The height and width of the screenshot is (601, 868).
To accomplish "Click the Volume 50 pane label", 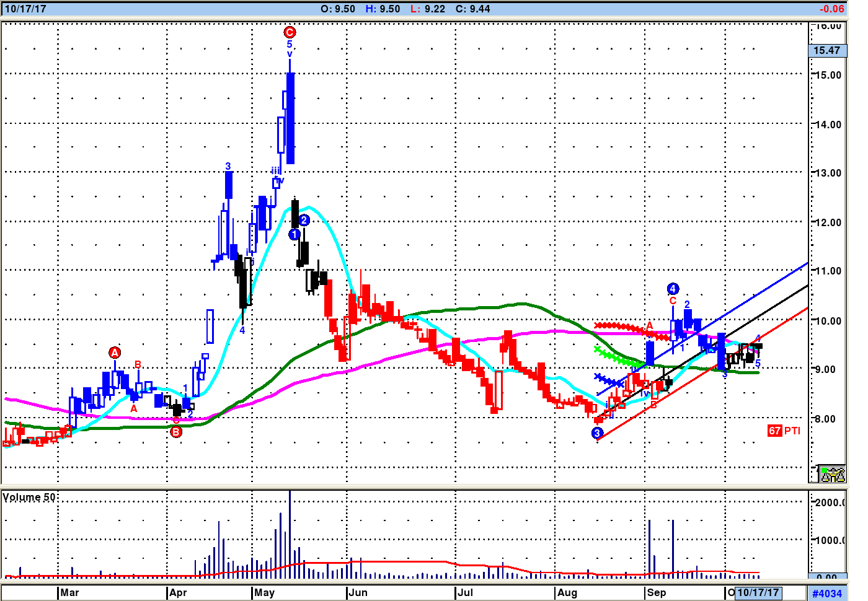I will 29,497.
